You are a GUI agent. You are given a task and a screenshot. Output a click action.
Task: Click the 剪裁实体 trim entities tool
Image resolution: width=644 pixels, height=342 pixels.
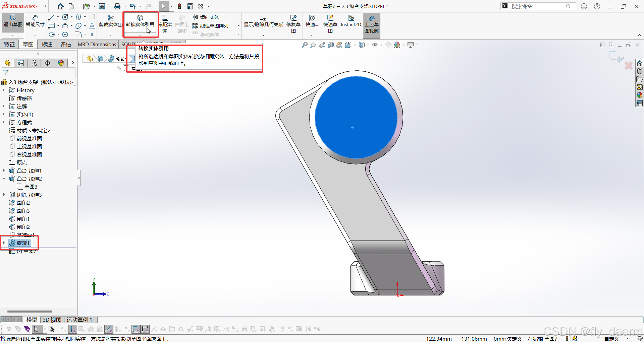[x=111, y=21]
